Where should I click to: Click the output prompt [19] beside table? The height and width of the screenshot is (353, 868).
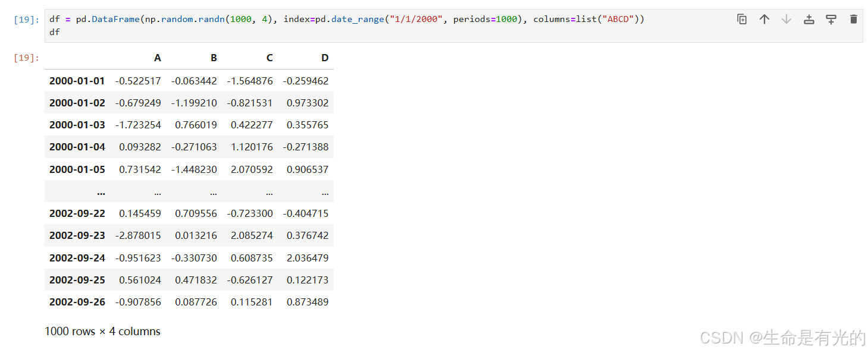pyautogui.click(x=26, y=58)
